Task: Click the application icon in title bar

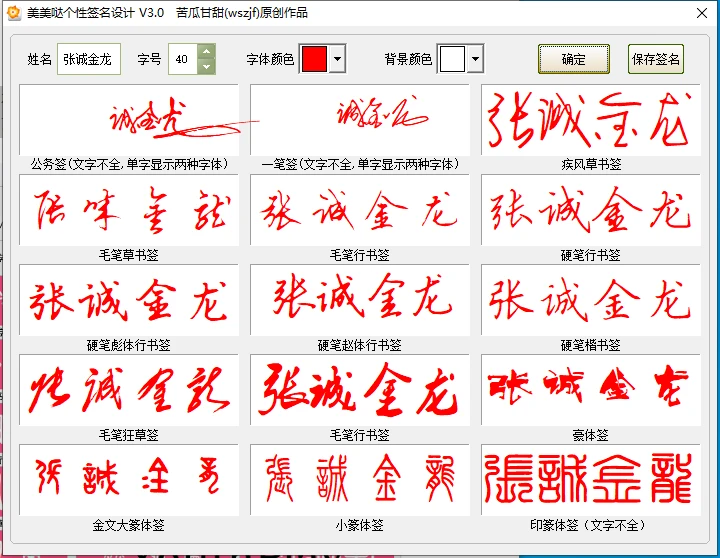Action: 14,13
